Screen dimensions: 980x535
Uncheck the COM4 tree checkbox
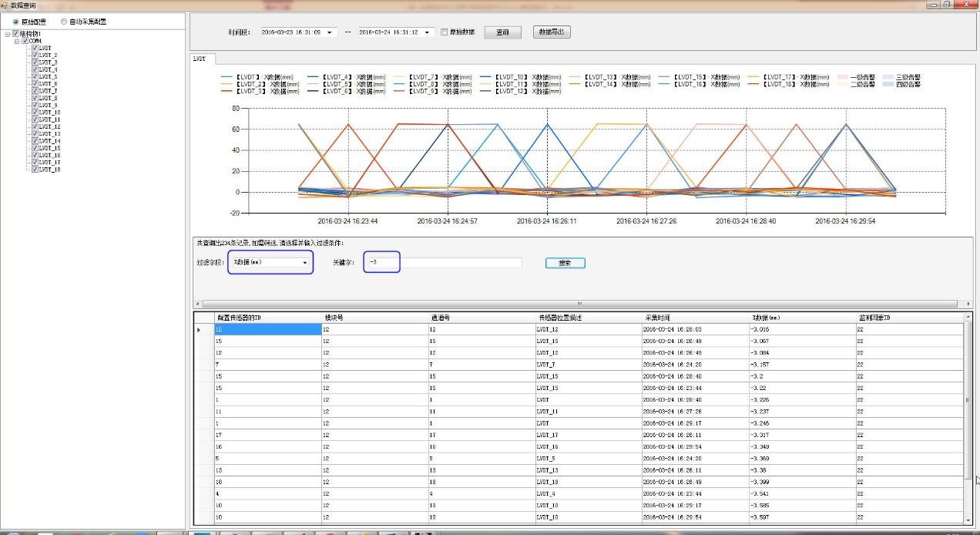point(25,41)
